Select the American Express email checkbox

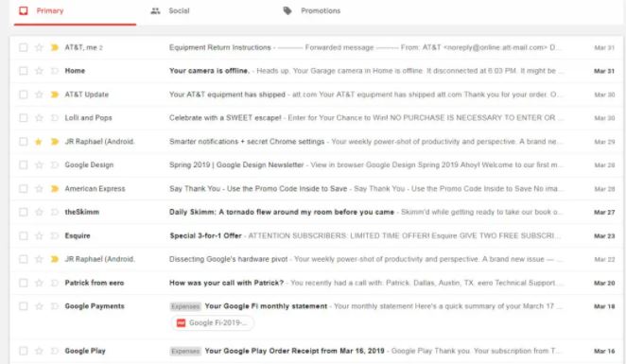pyautogui.click(x=24, y=188)
